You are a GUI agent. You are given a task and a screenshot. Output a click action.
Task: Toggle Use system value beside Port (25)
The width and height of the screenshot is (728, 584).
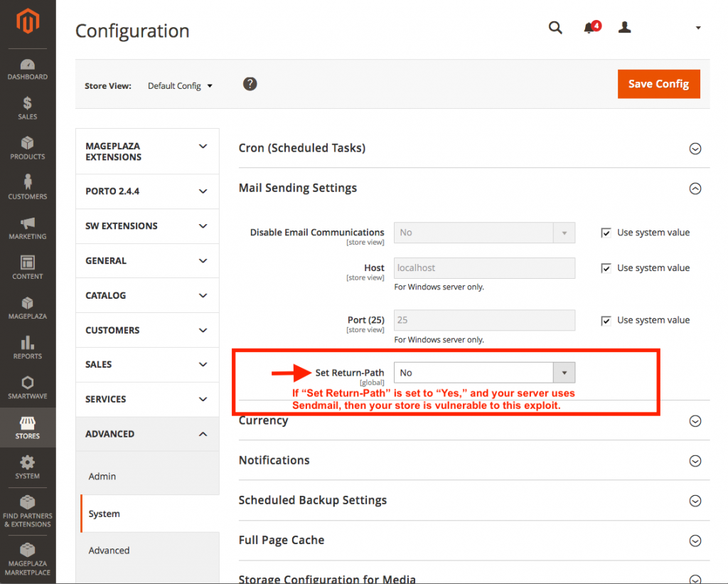coord(606,320)
